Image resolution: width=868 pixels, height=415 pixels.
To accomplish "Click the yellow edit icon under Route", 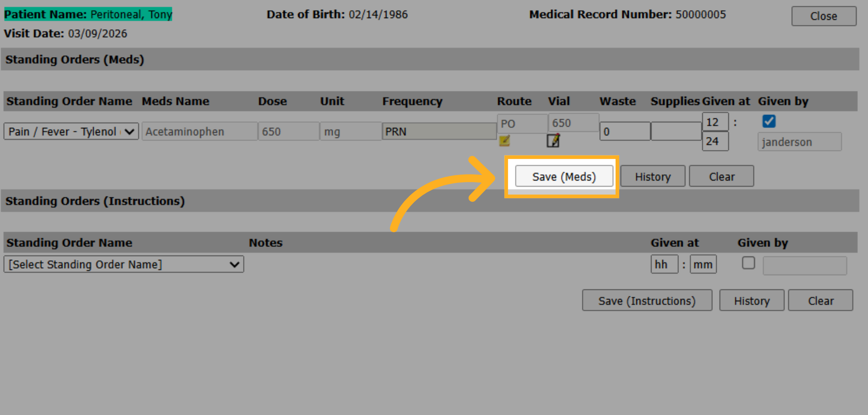I will tap(505, 141).
